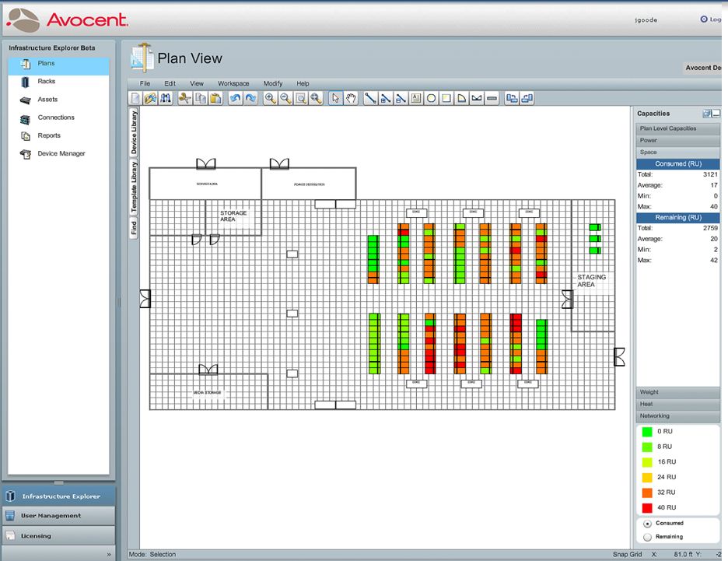The height and width of the screenshot is (561, 728).
Task: Select the arrow selection pointer tool
Action: (335, 99)
